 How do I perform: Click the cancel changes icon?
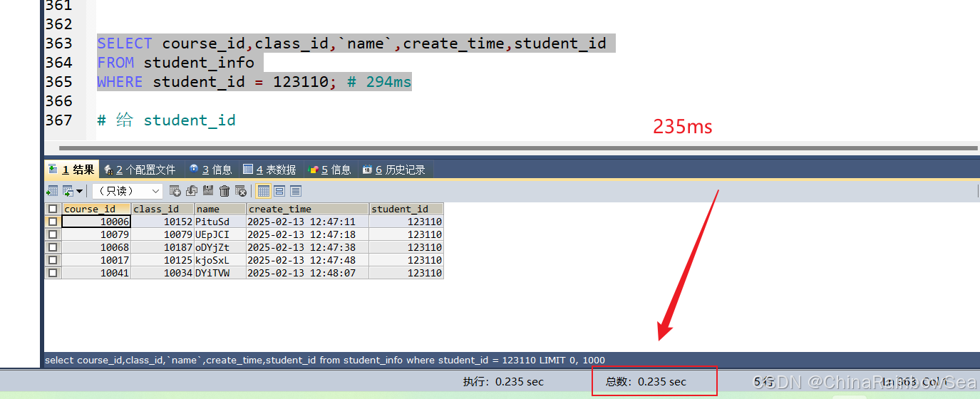pos(241,191)
